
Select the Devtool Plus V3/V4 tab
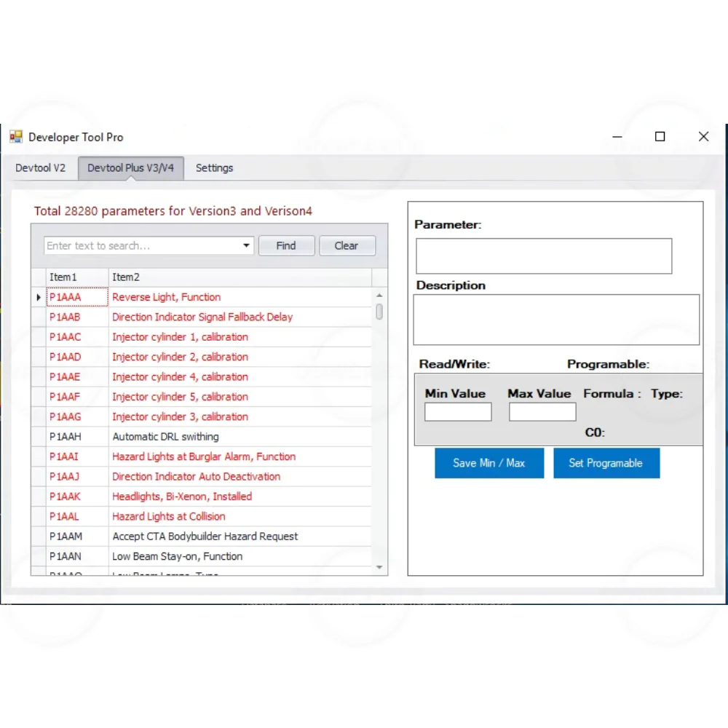[131, 168]
